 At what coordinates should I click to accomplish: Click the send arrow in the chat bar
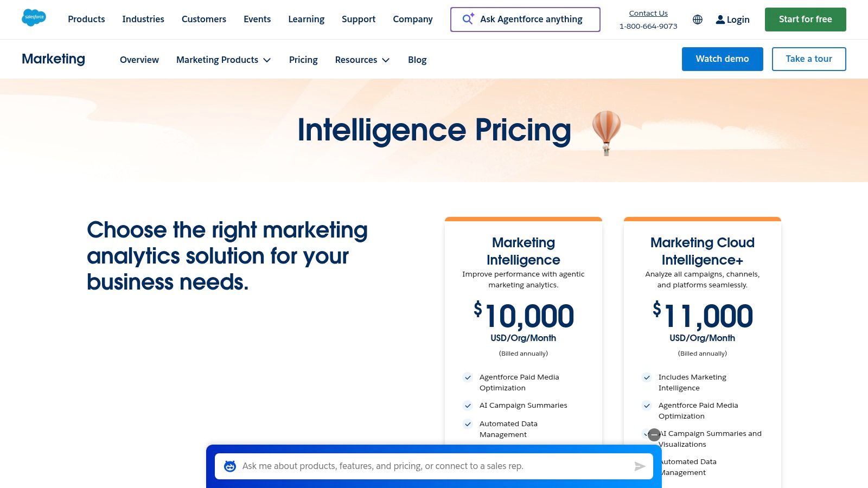pos(640,466)
